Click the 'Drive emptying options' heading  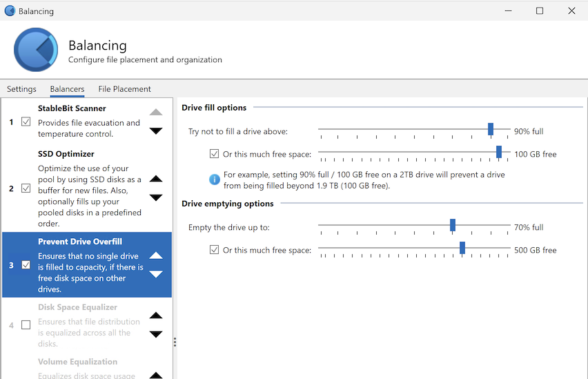point(228,204)
